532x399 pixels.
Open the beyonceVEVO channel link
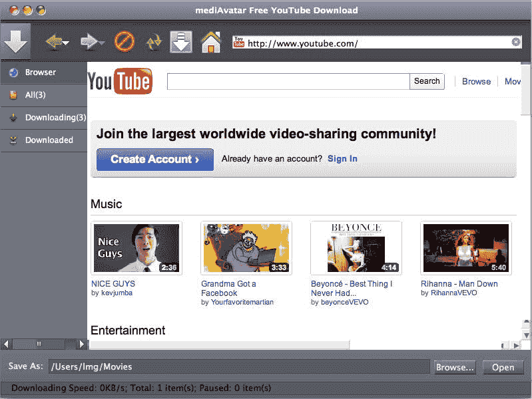point(344,302)
